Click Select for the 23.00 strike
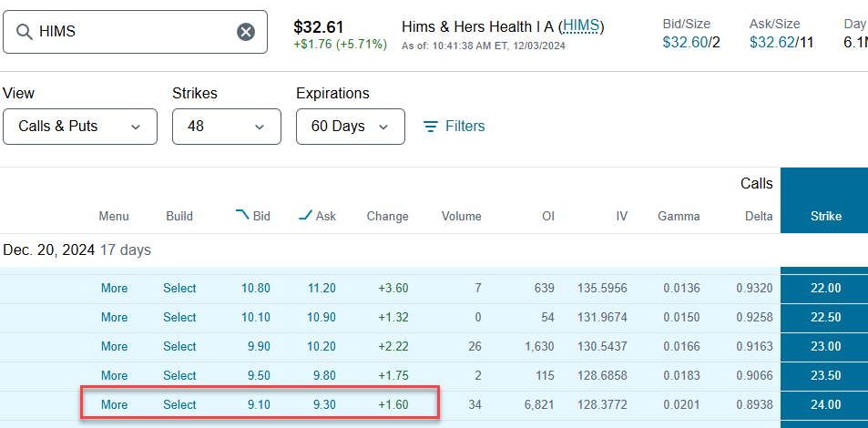 click(179, 347)
